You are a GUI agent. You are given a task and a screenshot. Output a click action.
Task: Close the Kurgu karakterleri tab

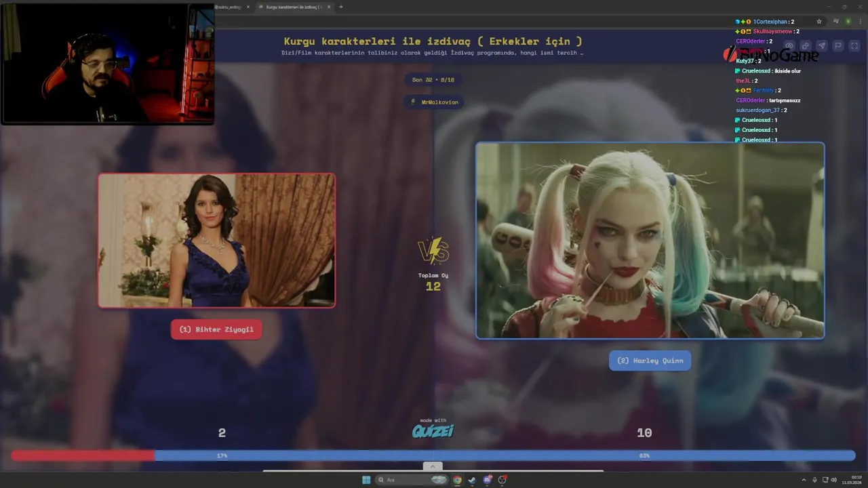coord(328,7)
